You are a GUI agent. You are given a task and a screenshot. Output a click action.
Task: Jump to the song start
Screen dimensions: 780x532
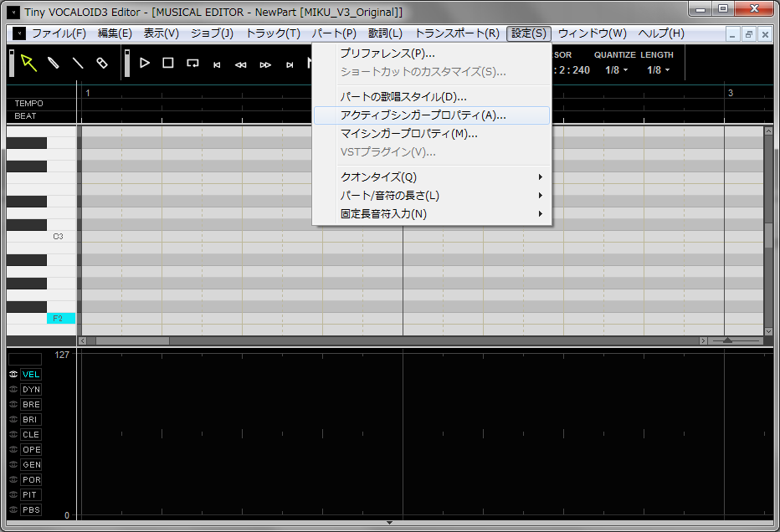pyautogui.click(x=217, y=64)
